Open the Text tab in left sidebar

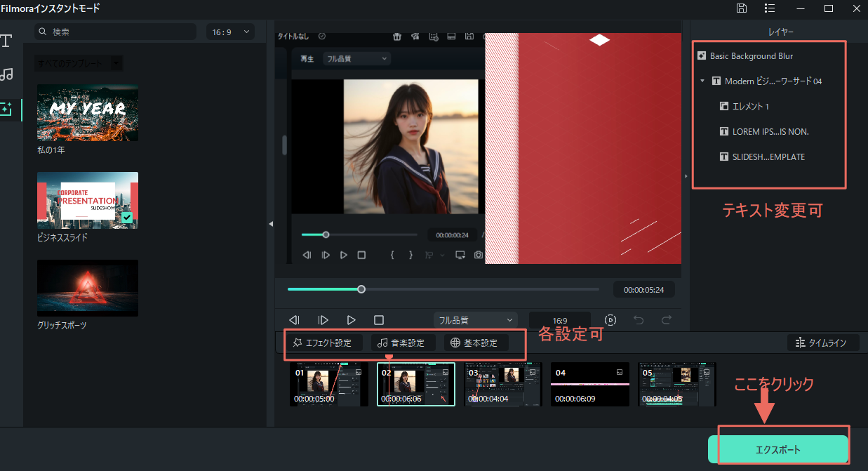tap(6, 40)
